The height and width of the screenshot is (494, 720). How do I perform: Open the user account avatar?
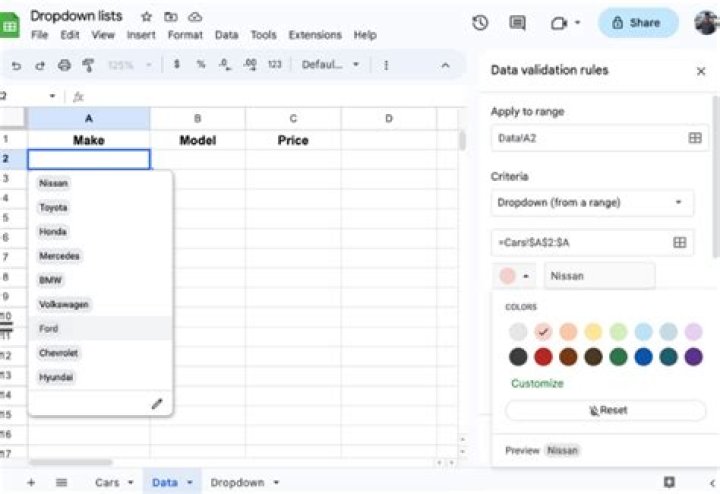coord(706,22)
